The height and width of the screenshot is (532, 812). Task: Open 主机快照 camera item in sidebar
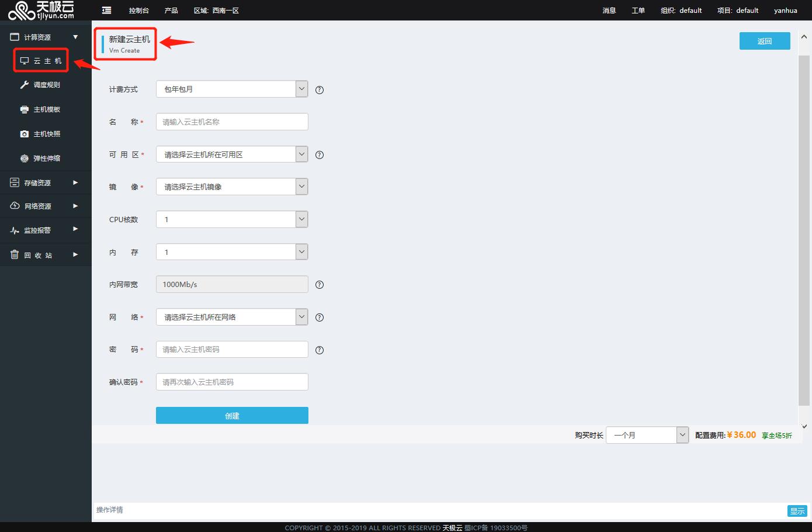point(46,134)
